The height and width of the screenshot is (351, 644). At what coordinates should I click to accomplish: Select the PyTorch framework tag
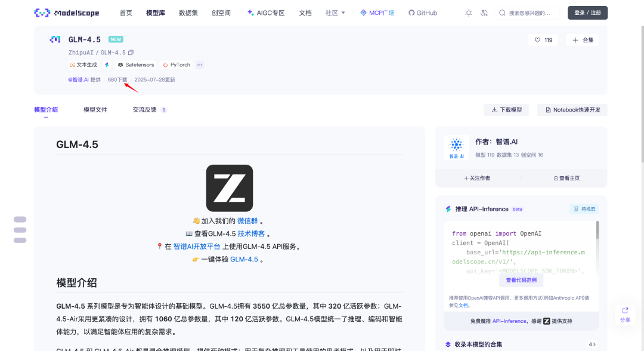[x=176, y=64]
